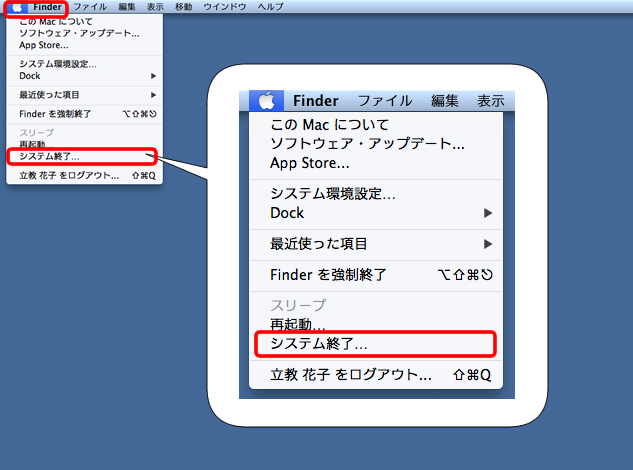Open 表示 menu in the top menu bar
This screenshot has width=633, height=470.
pos(155,7)
